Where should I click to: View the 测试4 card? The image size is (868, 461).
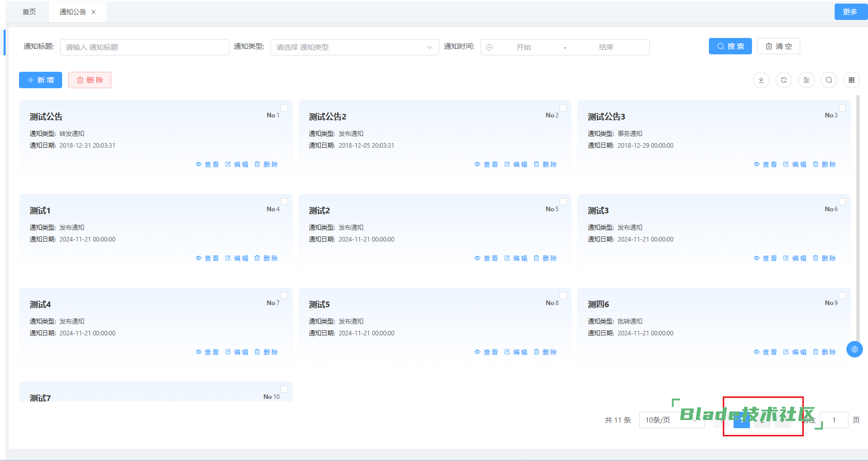pos(207,352)
